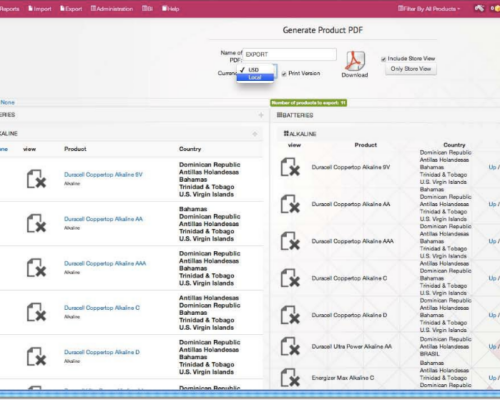
Task: Click view icon for left Coppertop Alkaline AA
Action: 36,223
